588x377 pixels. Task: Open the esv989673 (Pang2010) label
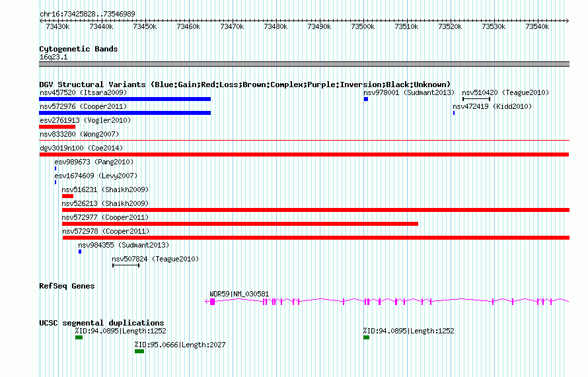click(x=94, y=162)
